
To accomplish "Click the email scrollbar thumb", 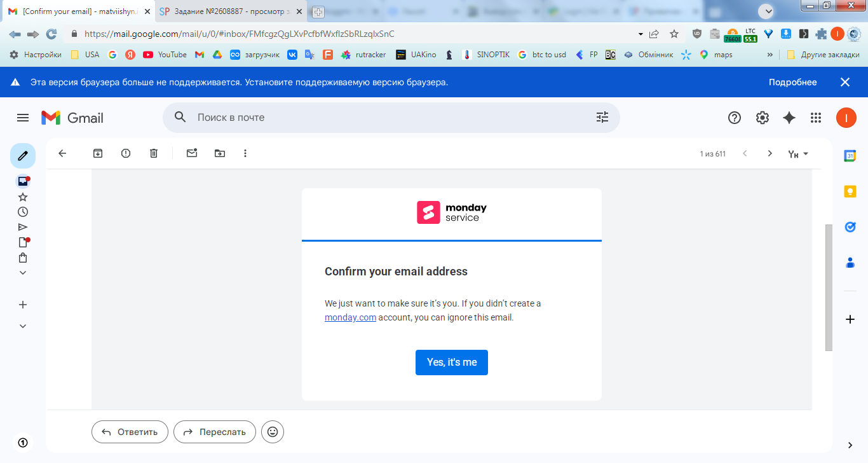I will pos(828,287).
